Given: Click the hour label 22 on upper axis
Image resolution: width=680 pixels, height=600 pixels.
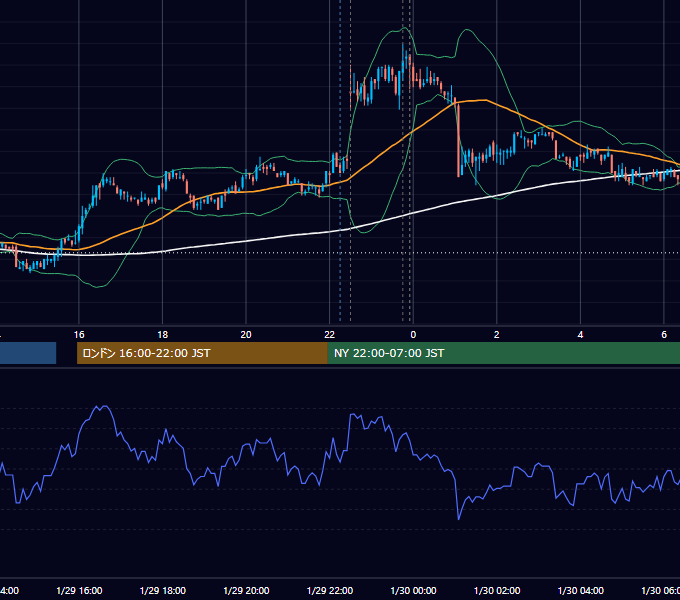Looking at the screenshot, I should pos(330,335).
